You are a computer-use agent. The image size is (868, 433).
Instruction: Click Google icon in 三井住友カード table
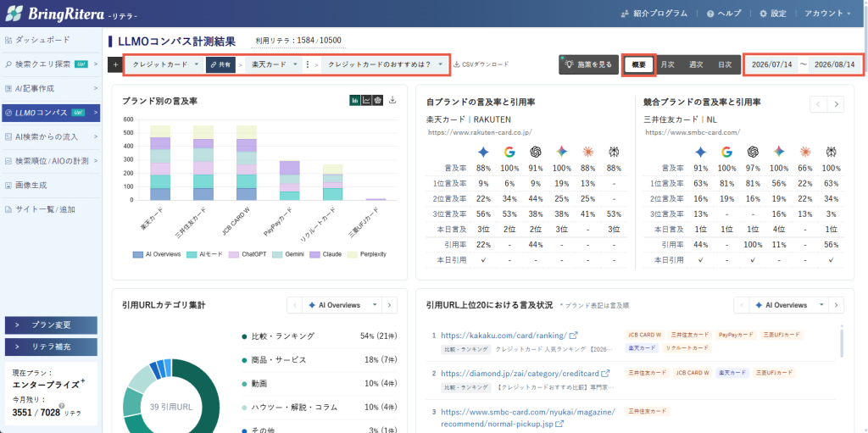(x=726, y=152)
